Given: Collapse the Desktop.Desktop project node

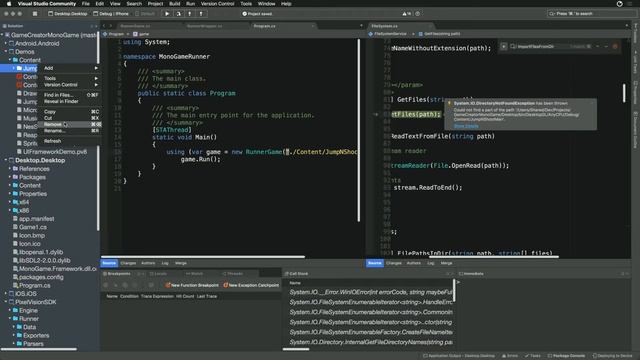Looking at the screenshot, I should [6, 160].
